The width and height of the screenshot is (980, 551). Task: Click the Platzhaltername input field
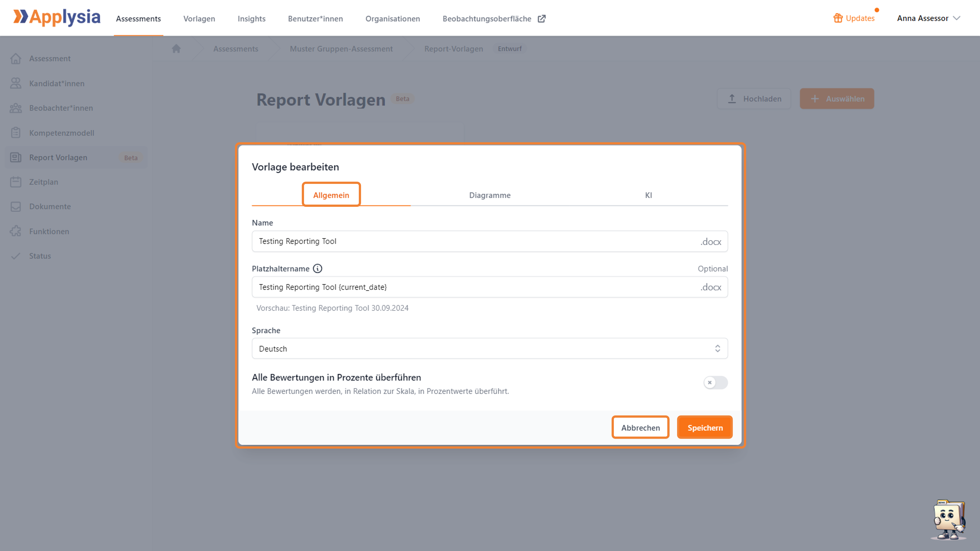[x=490, y=287]
